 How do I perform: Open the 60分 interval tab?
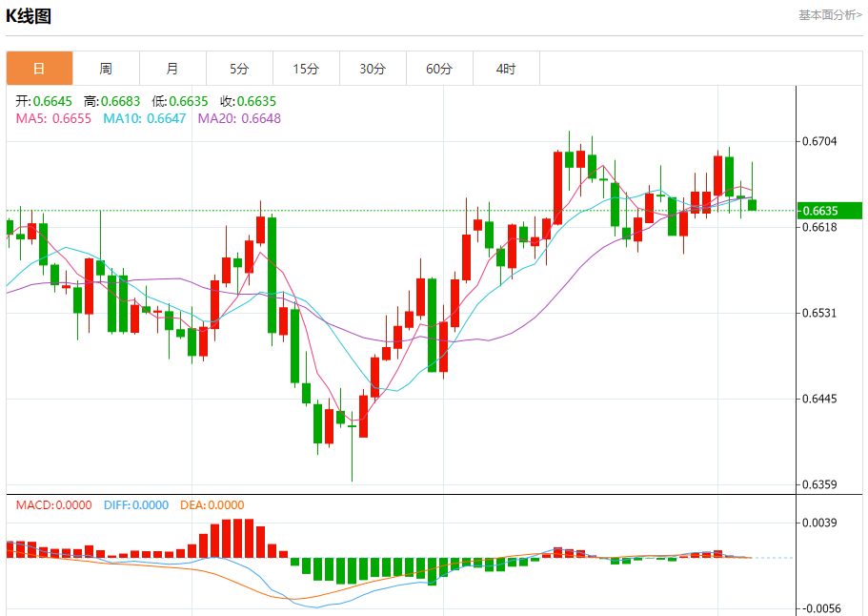(439, 69)
